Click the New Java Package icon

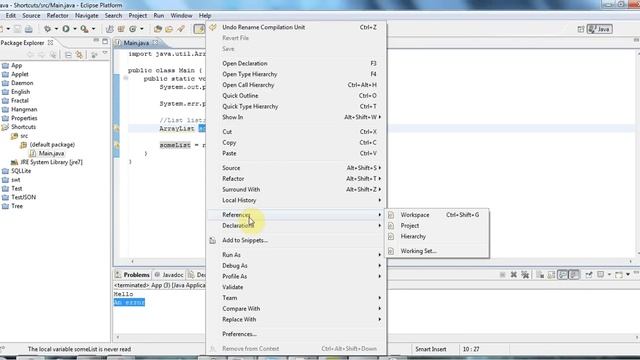pos(121,29)
